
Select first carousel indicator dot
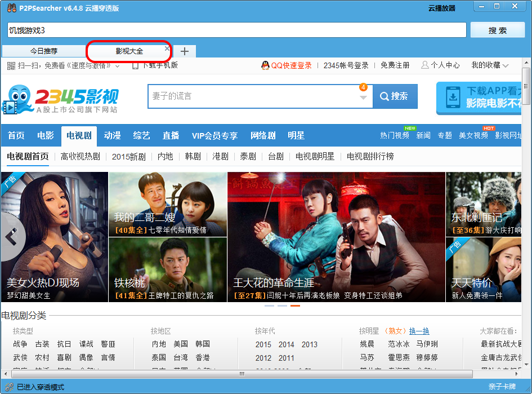click(270, 306)
